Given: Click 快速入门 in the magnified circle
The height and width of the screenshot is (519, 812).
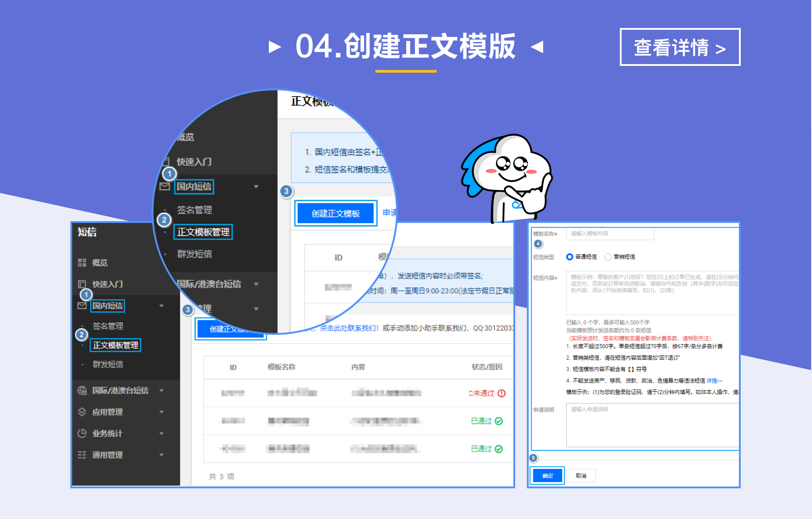Looking at the screenshot, I should (194, 162).
